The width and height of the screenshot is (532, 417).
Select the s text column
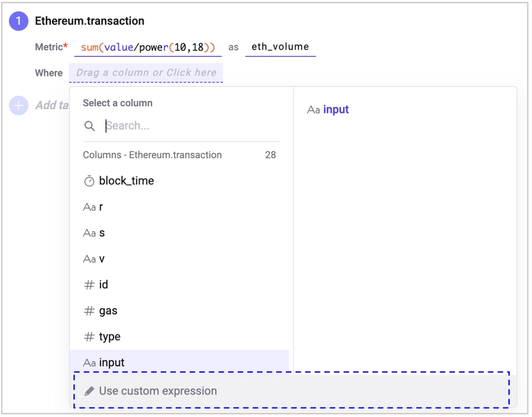coord(102,233)
